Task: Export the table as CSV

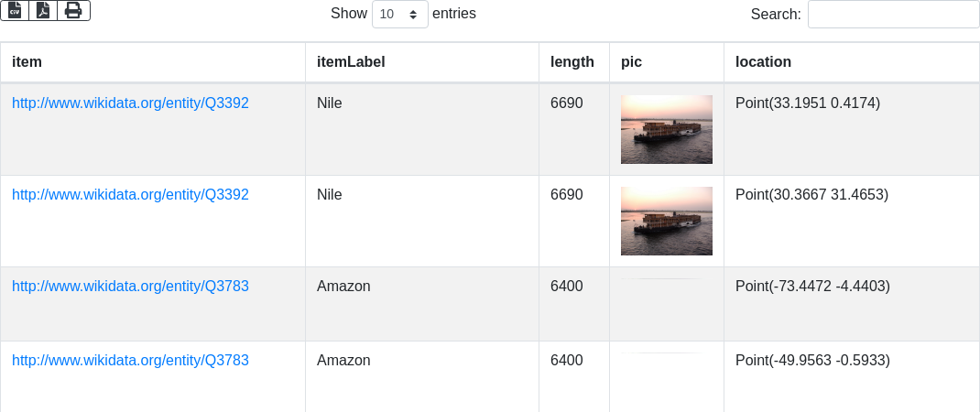Action: coord(15,10)
